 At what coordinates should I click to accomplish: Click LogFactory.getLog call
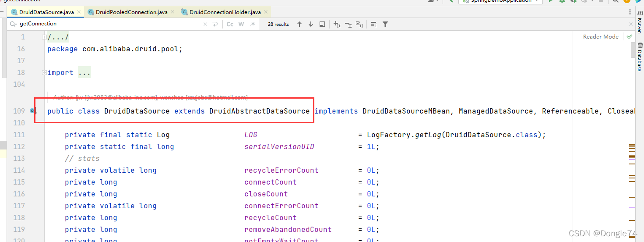(404, 135)
